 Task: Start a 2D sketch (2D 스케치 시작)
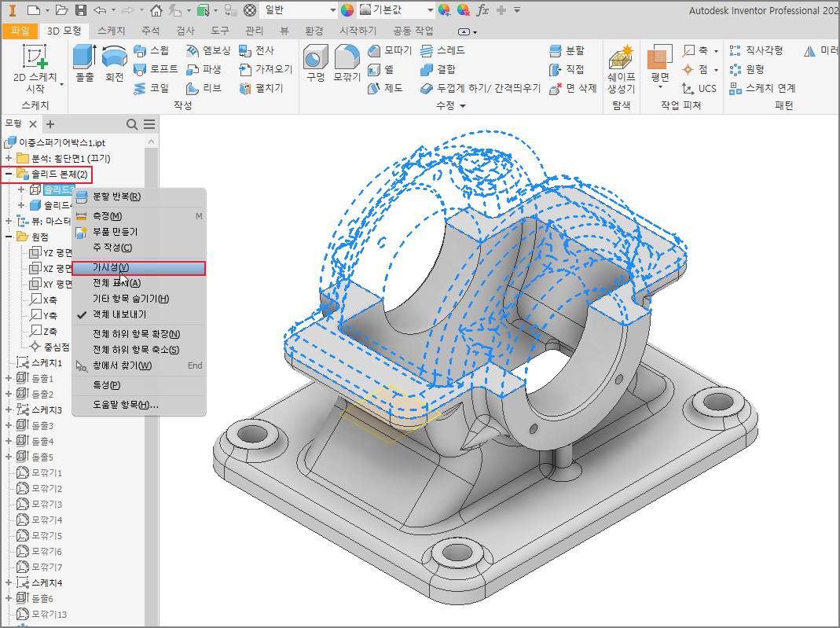pyautogui.click(x=35, y=69)
